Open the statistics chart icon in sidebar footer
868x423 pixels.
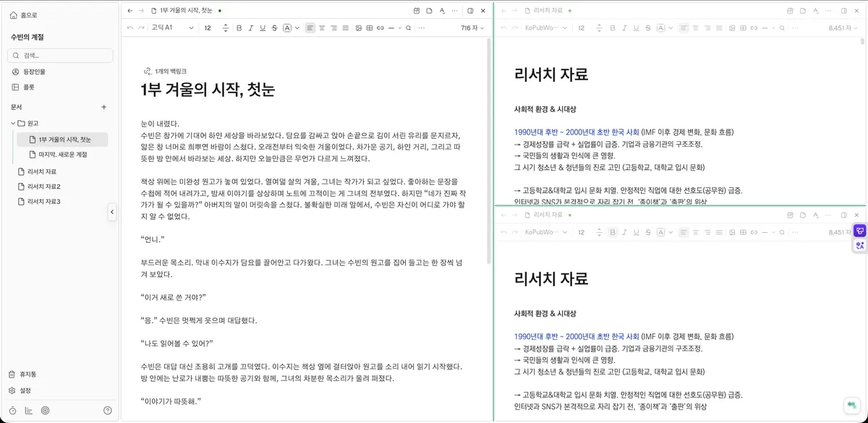point(28,411)
